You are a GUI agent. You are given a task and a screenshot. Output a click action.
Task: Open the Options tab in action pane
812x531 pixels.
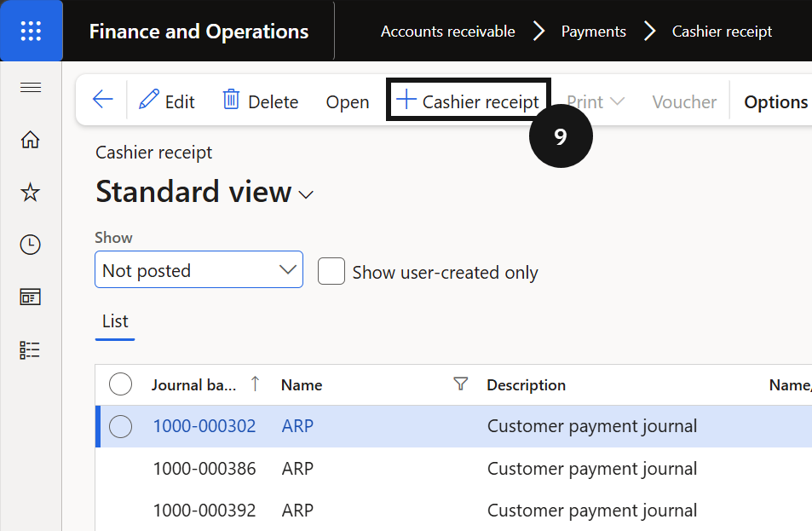coord(775,102)
